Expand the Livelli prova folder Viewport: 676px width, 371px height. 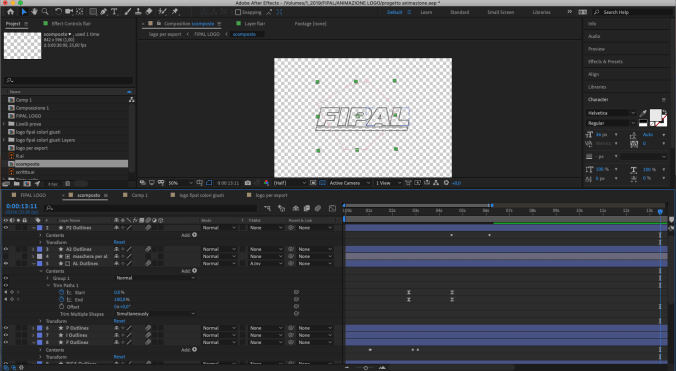[4, 124]
